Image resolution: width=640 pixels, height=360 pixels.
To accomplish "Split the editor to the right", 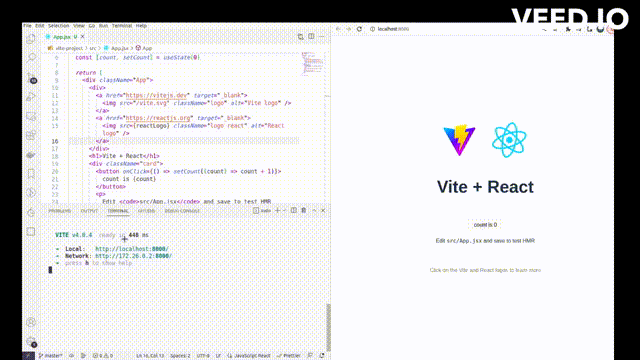I will 311,36.
